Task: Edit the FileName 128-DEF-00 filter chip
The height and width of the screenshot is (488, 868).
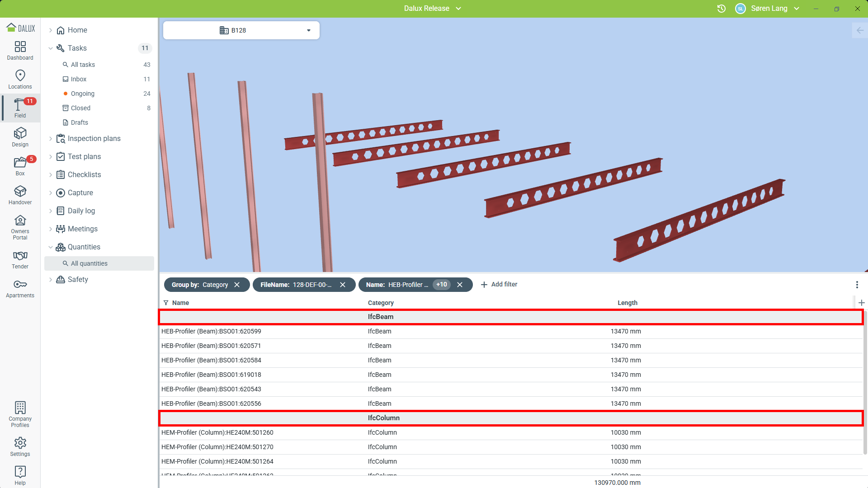Action: [x=296, y=285]
